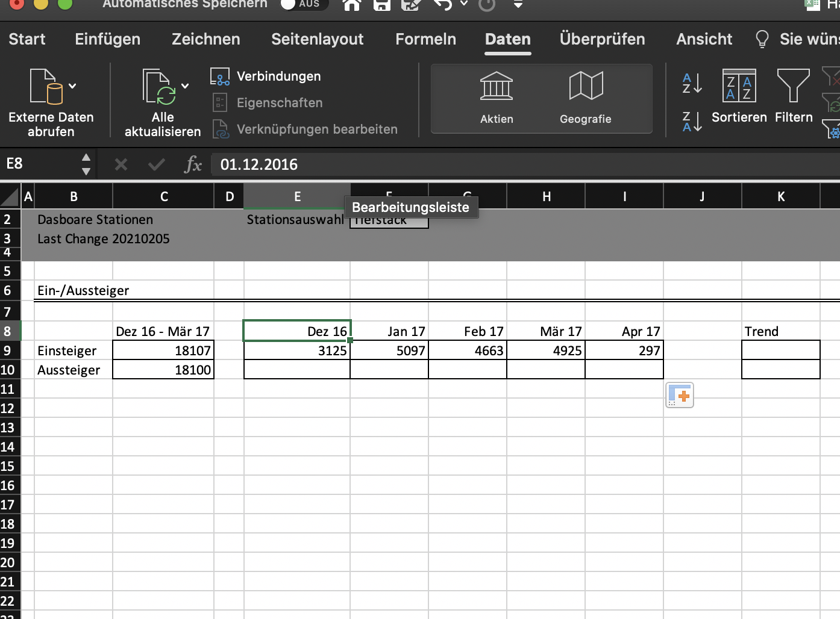Open the Seitenlayout ribbon tab
The width and height of the screenshot is (840, 619).
click(317, 39)
